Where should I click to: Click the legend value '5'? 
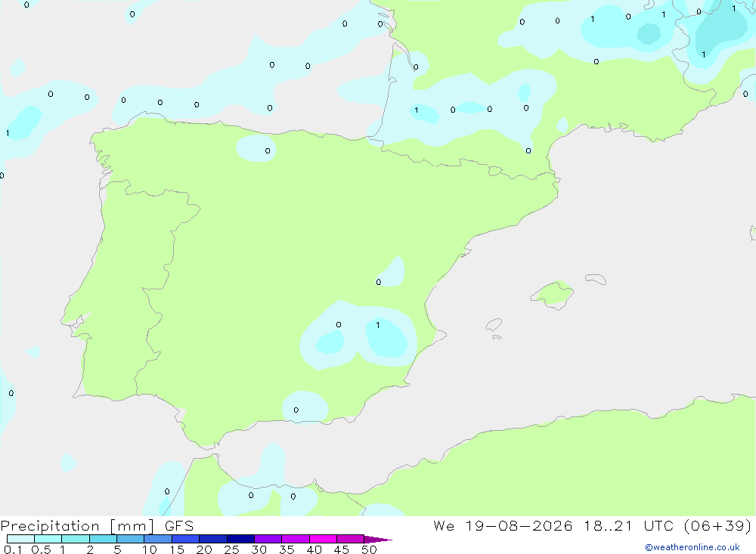point(117,549)
